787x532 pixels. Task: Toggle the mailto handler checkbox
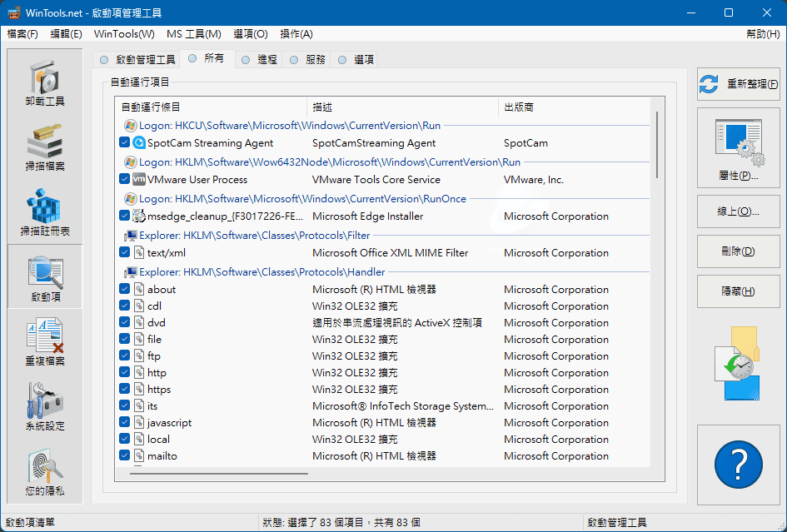coord(125,456)
